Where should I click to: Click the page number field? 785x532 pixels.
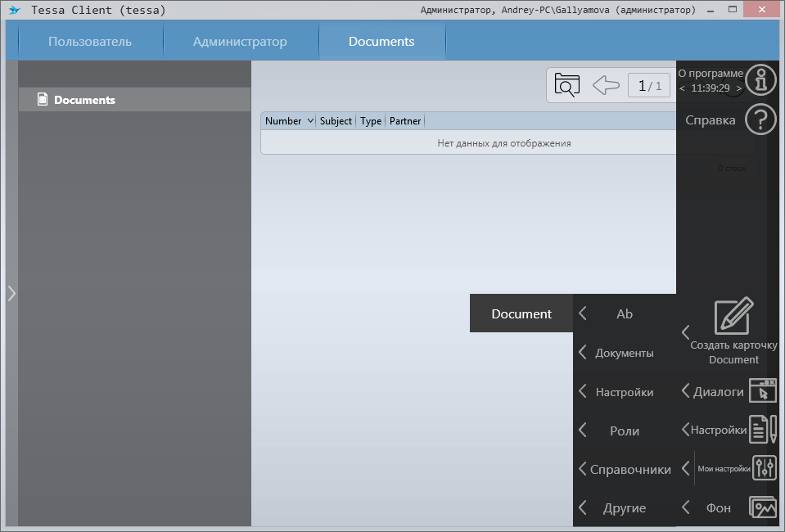[649, 86]
